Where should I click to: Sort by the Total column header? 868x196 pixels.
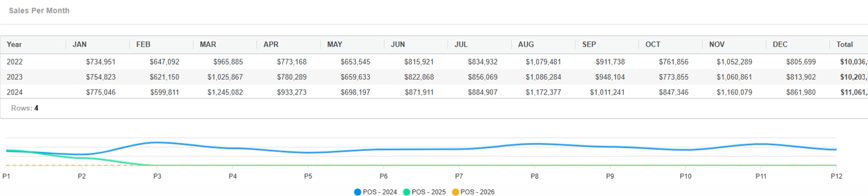point(845,44)
